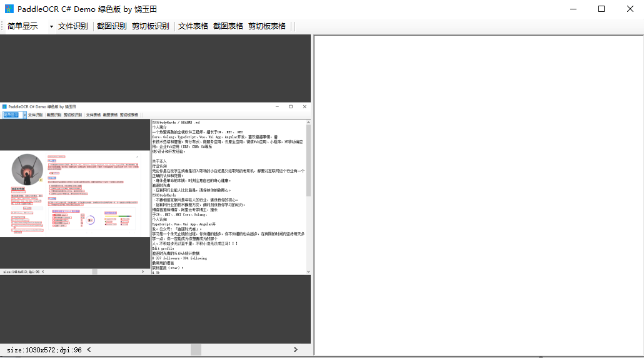Image resolution: width=644 pixels, height=358 pixels.
Task: Run 文件识别 from the main toolbar
Action: pos(73,26)
